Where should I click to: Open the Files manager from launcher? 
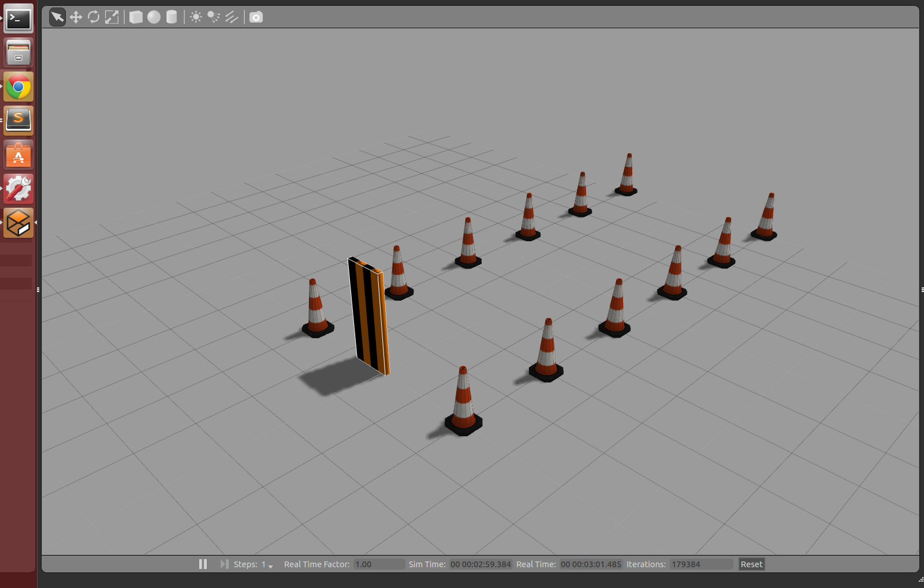pos(18,53)
